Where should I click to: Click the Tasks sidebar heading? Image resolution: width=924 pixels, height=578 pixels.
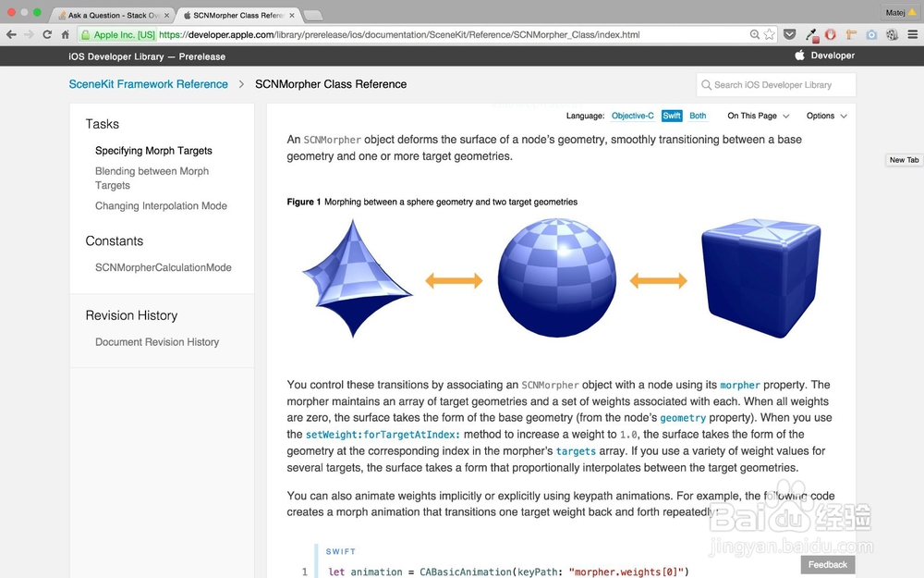pyautogui.click(x=102, y=124)
